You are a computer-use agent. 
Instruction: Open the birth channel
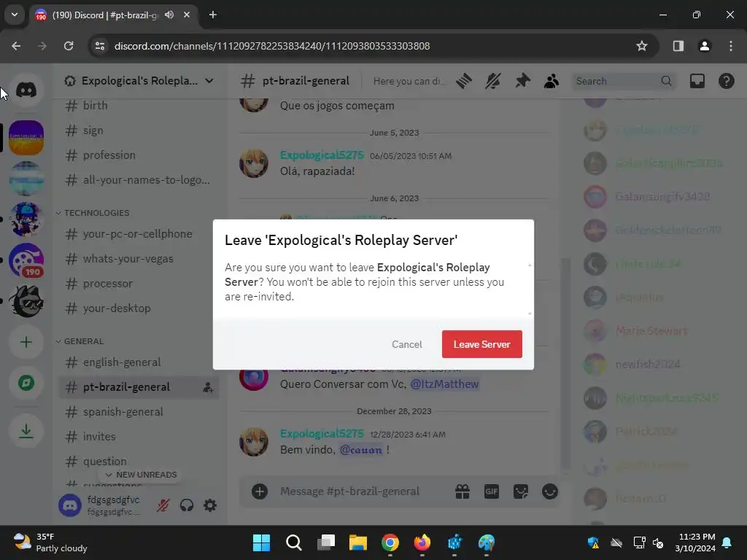[139, 105]
